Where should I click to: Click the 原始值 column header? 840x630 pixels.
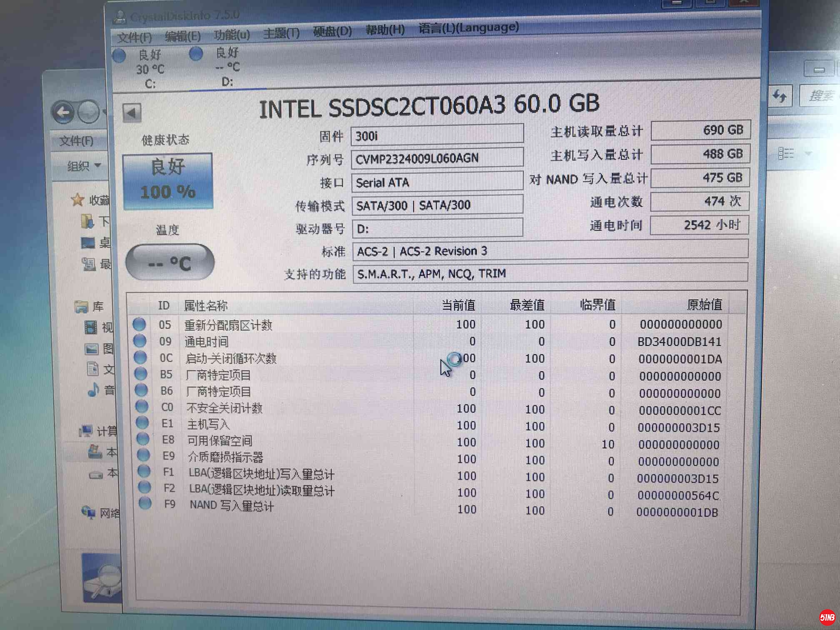pos(704,305)
